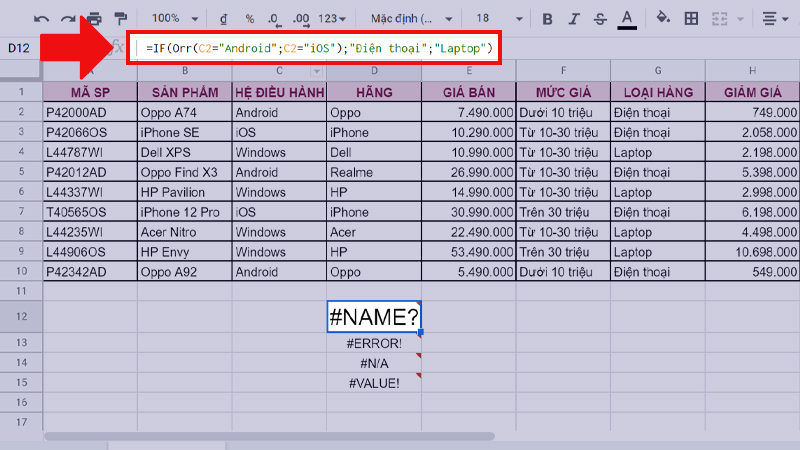Open the horizontal align dropdown
Viewport: 800px width, 450px height.
[775, 19]
